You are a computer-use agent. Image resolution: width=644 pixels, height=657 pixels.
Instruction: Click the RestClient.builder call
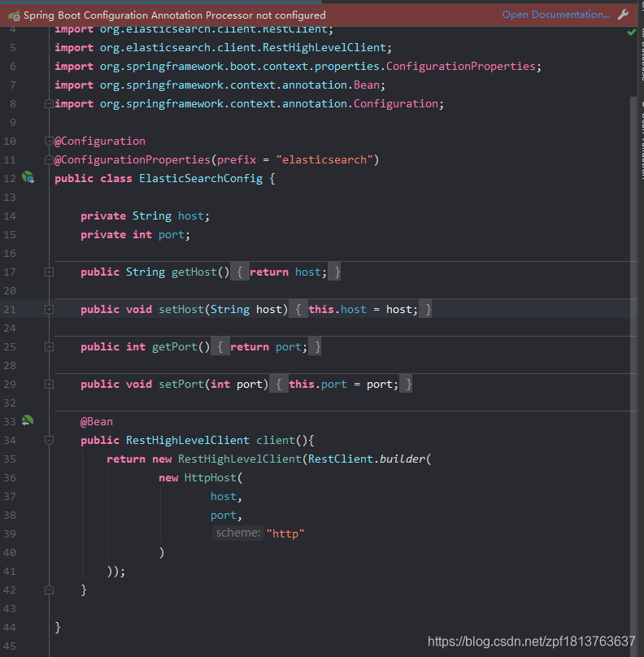367,459
